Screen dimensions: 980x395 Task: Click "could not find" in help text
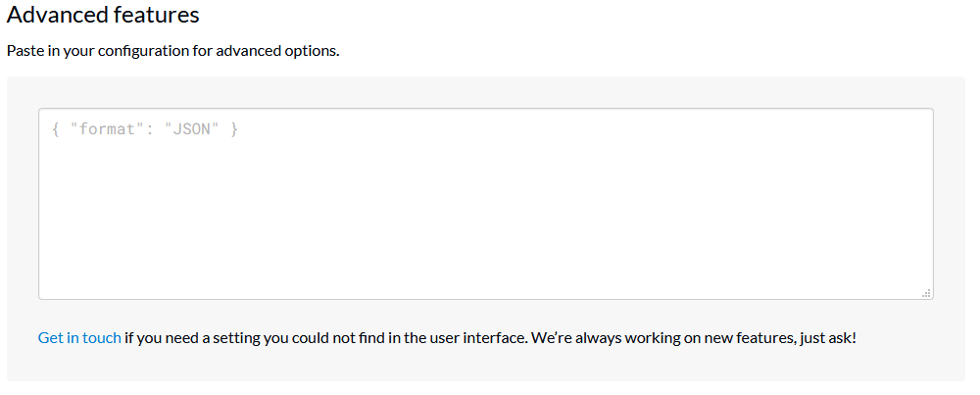pyautogui.click(x=351, y=338)
